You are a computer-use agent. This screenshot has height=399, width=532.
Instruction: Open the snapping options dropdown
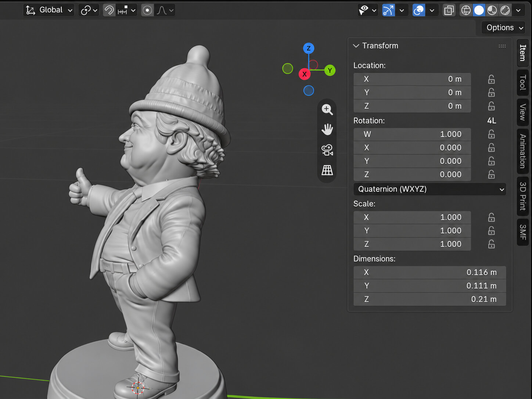[127, 10]
